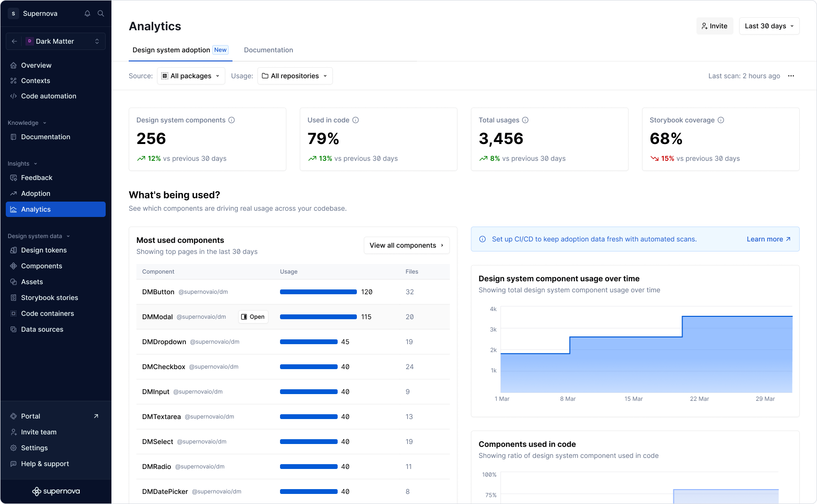This screenshot has height=504, width=817.
Task: Open the Feedback section
Action: click(x=56, y=178)
